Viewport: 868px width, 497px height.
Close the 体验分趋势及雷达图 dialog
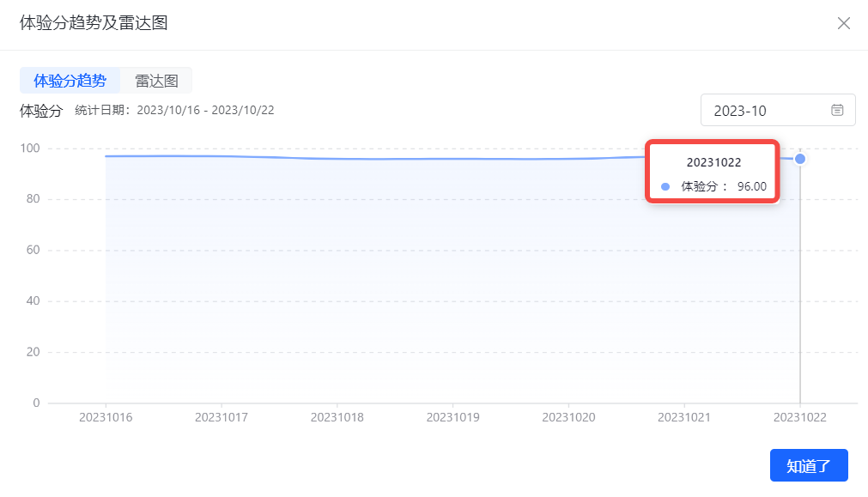[843, 23]
